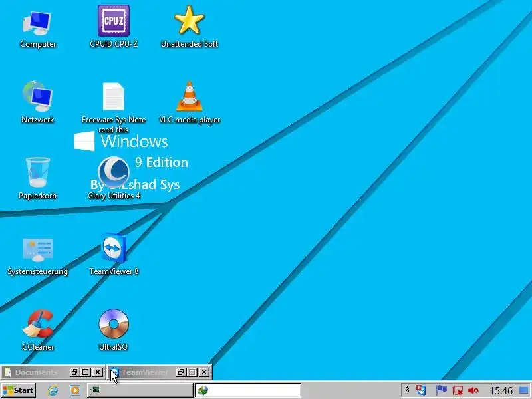Close the minimized TeamViewer window
The width and height of the screenshot is (532, 399).
204,372
